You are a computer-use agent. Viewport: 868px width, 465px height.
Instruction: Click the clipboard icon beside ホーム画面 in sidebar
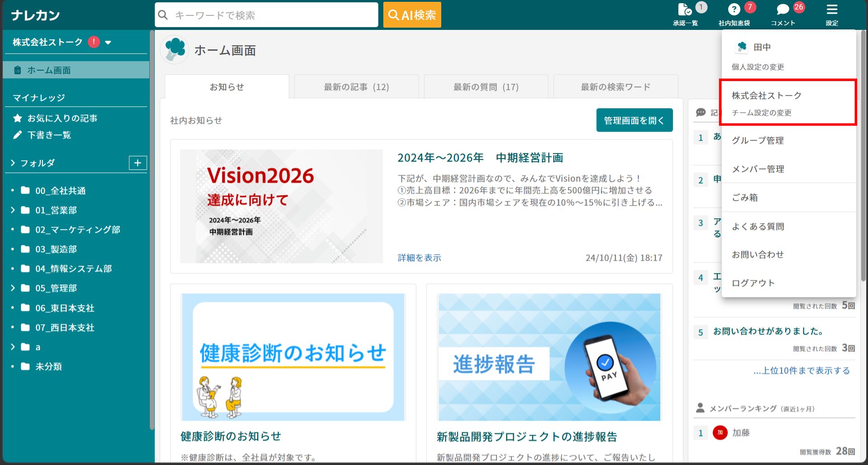(18, 70)
